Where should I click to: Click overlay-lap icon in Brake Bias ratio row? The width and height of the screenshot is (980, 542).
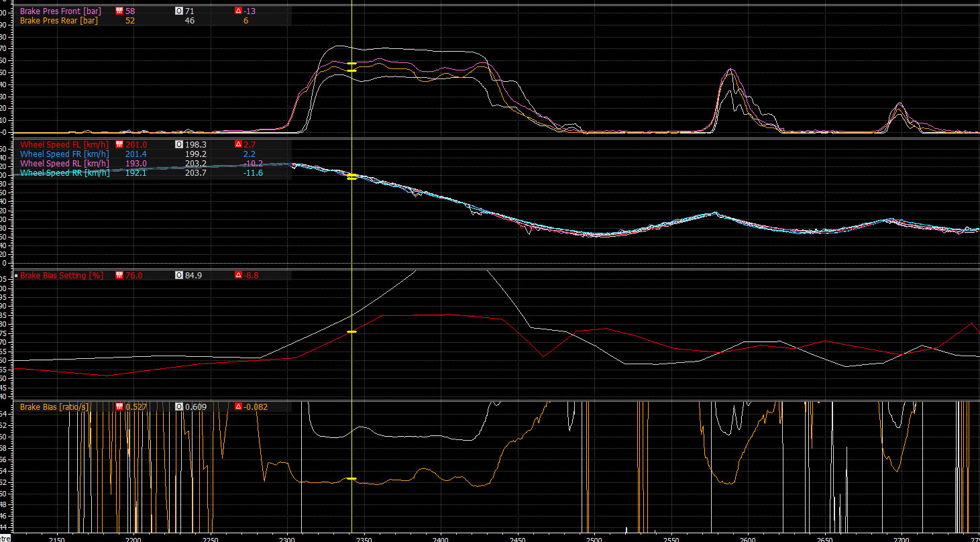(x=178, y=407)
